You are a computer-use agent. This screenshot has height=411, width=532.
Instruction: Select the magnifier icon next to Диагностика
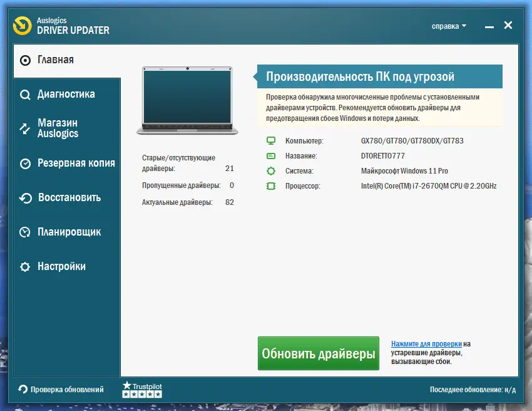[x=25, y=94]
